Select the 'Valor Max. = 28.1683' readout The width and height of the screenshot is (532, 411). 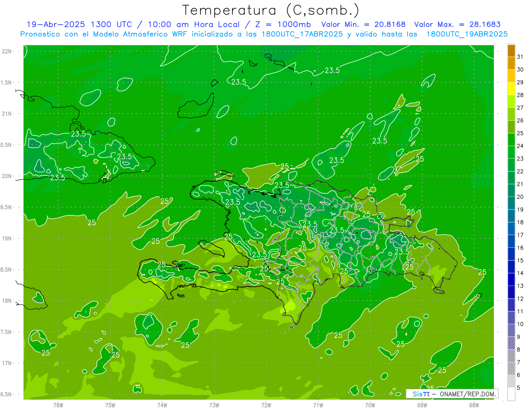point(458,24)
